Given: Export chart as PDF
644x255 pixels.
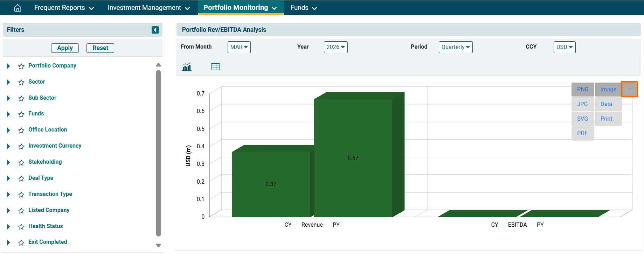Looking at the screenshot, I should click(x=582, y=133).
